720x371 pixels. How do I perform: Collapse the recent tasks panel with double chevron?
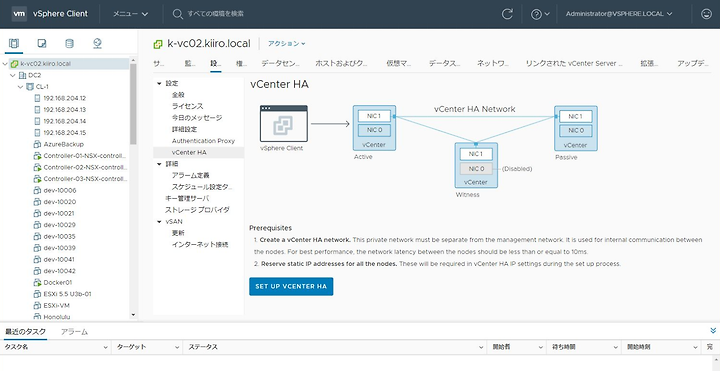pos(713,330)
